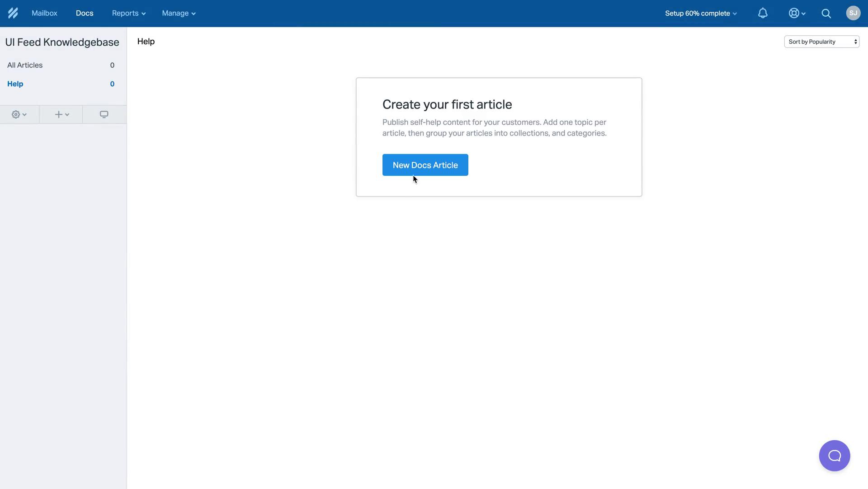Click the add new item plus icon
Image resolution: width=868 pixels, height=489 pixels.
[x=61, y=114]
